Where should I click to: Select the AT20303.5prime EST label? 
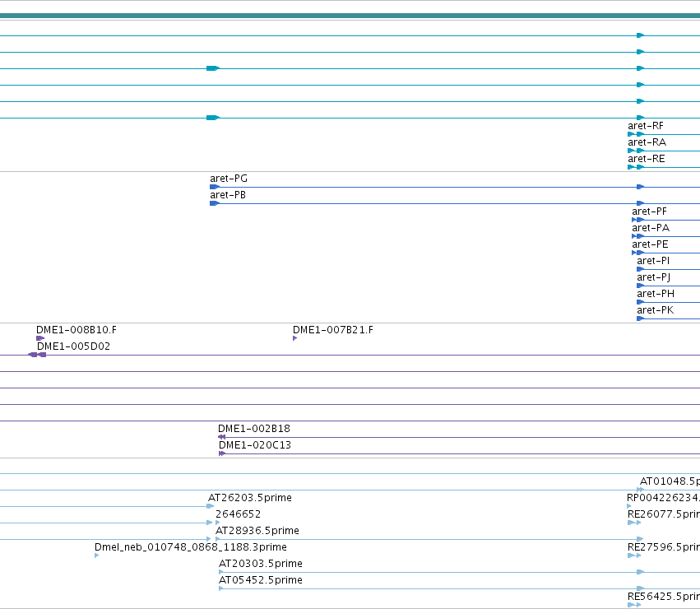pyautogui.click(x=260, y=564)
